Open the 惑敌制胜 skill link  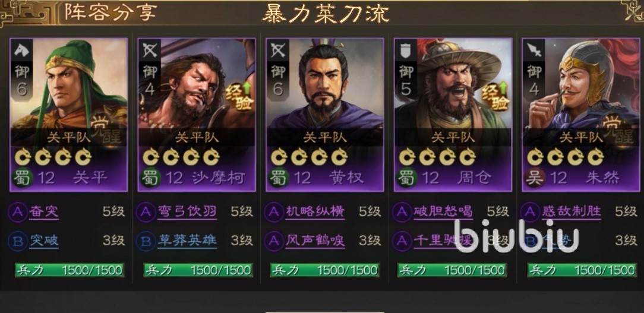click(x=572, y=212)
